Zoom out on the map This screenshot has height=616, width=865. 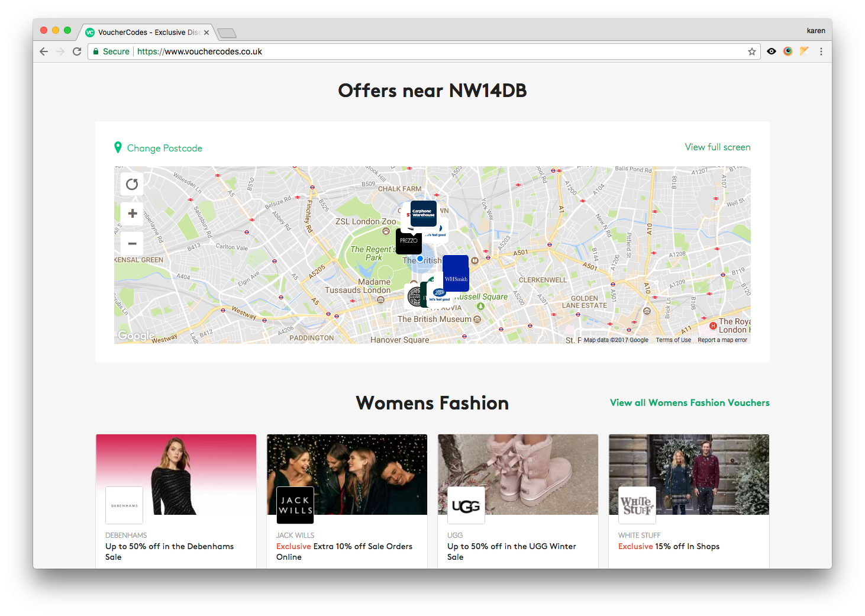pyautogui.click(x=132, y=243)
